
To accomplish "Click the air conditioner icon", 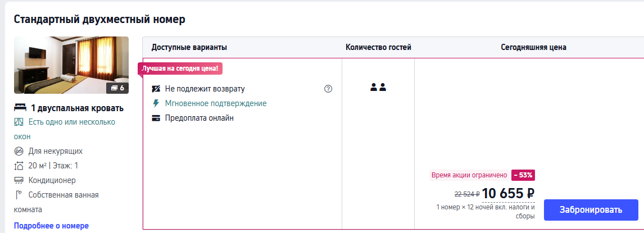I will coord(19,180).
